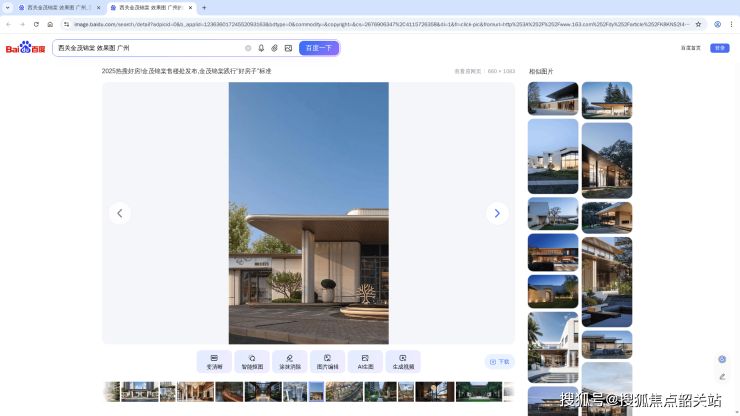Viewport: 740px width, 416px height.
Task: Click the image title text starting 2025热搜好房
Action: tap(186, 71)
